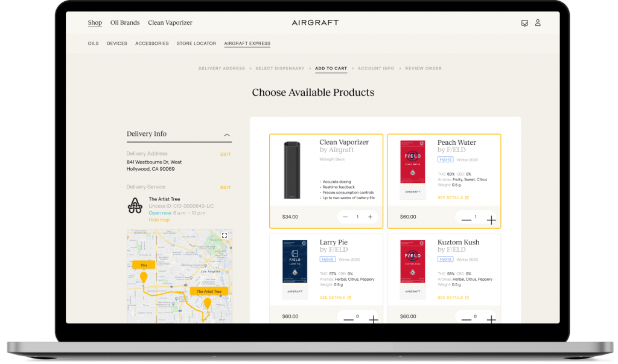Click Larry Pie product image
The height and width of the screenshot is (364, 618).
(295, 269)
